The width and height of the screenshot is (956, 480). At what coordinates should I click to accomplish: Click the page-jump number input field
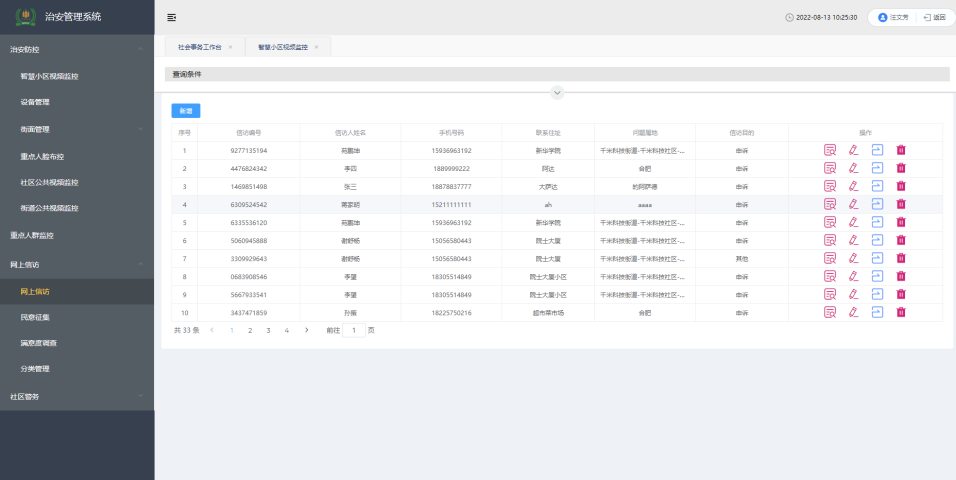(x=353, y=330)
